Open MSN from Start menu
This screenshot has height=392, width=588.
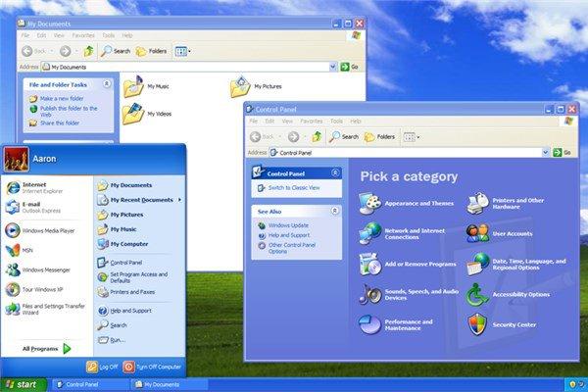20,250
